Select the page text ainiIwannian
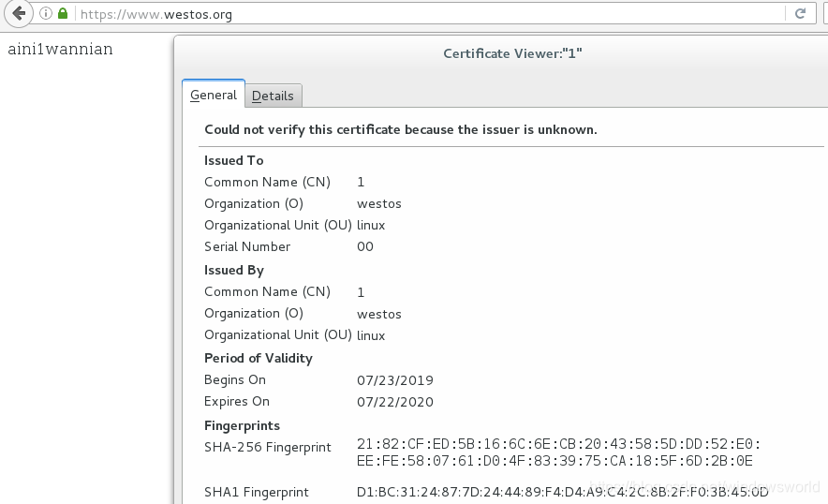828x504 pixels. (60, 49)
